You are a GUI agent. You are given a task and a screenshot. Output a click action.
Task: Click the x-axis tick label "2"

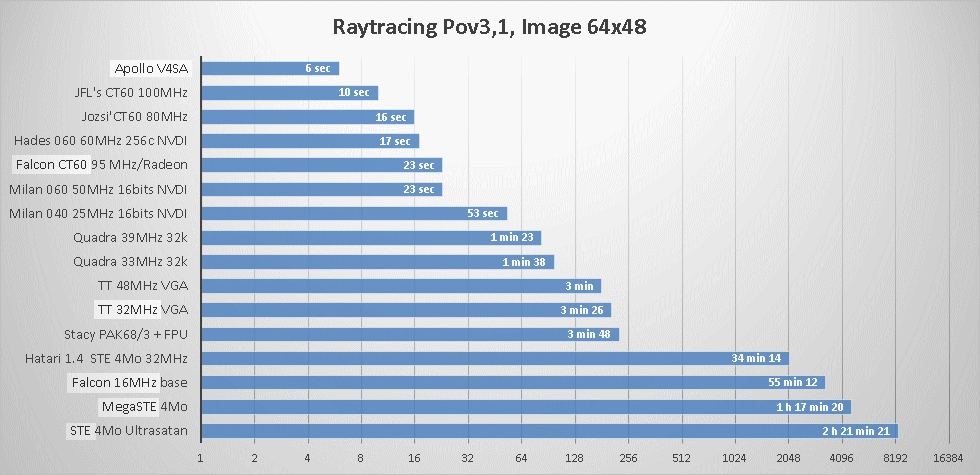pos(254,458)
